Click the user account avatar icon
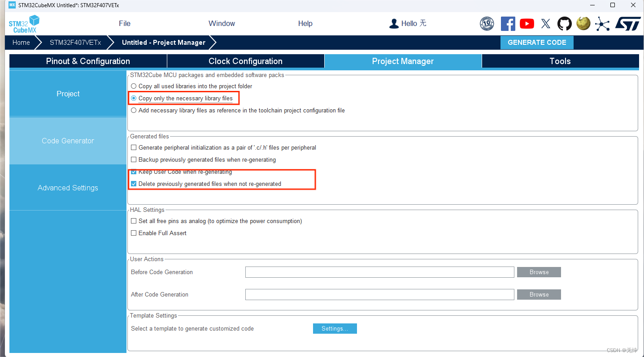The image size is (644, 357). coord(394,24)
